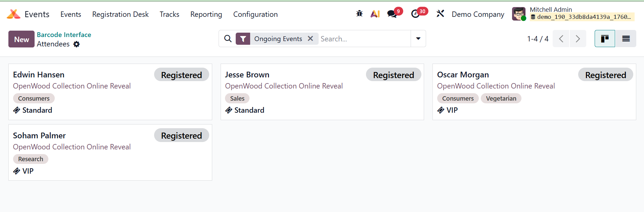The height and width of the screenshot is (212, 644).
Task: Open the Demo Company switcher
Action: [x=478, y=14]
